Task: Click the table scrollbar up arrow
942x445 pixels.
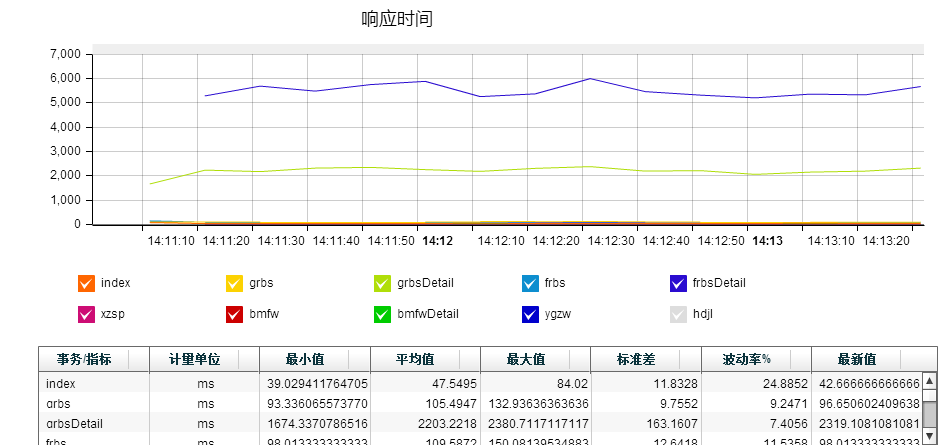Action: [929, 381]
